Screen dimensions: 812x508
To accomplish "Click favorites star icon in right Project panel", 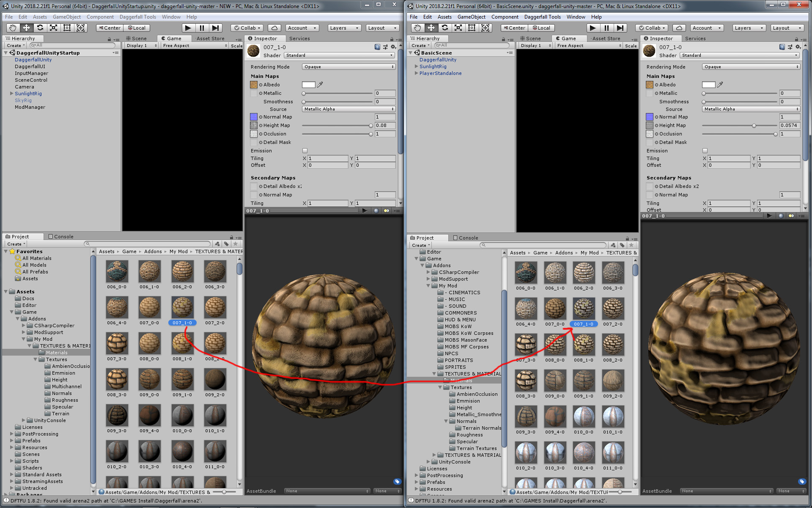I will point(631,245).
